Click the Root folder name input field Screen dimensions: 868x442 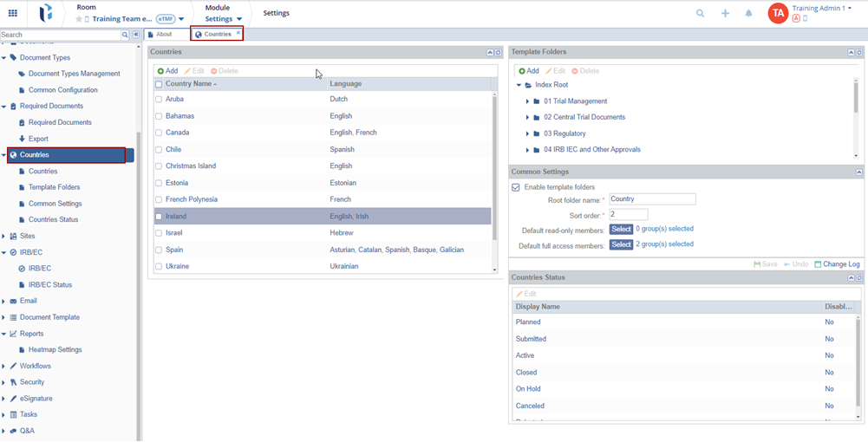pos(652,199)
